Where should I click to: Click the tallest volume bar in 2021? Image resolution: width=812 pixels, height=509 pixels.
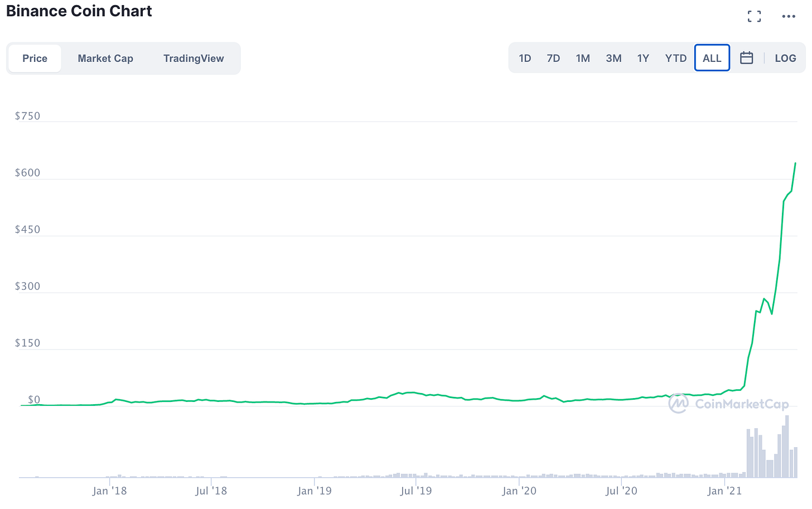pyautogui.click(x=787, y=447)
